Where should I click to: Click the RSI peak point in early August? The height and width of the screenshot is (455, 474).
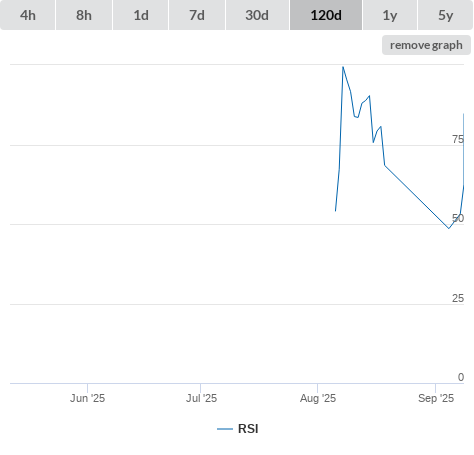tap(343, 67)
